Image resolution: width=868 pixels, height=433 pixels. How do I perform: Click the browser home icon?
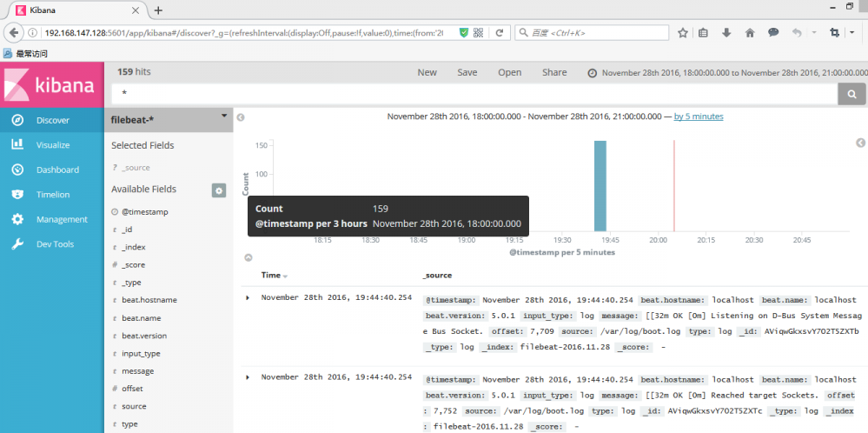click(750, 33)
